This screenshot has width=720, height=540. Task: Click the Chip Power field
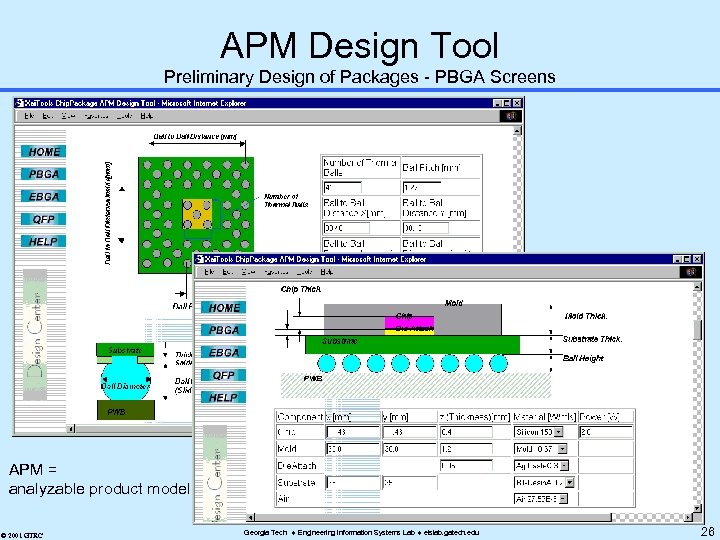[606, 432]
